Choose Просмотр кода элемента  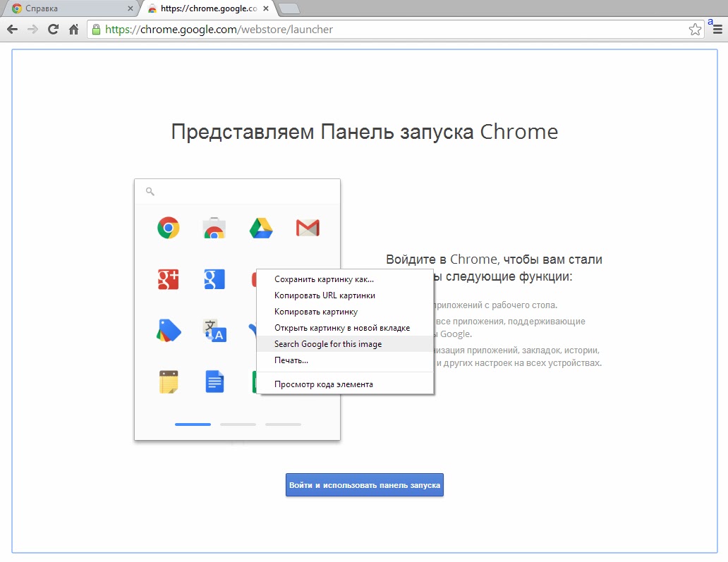[x=345, y=384]
